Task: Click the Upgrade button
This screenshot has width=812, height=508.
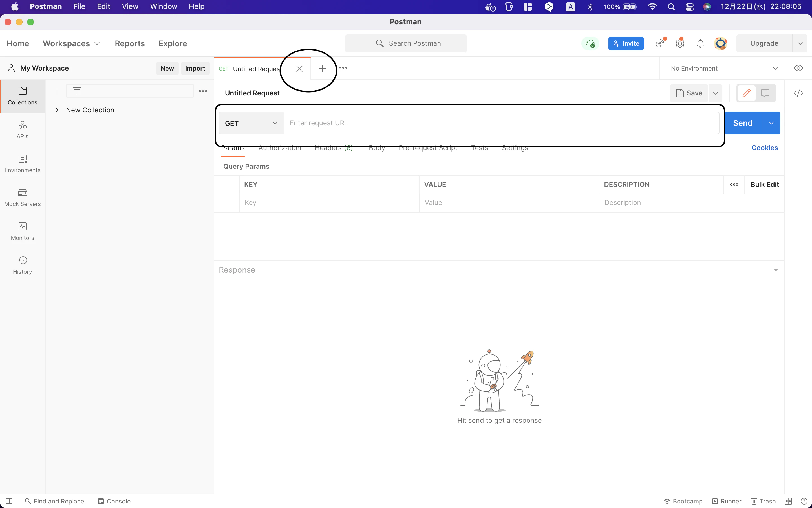Action: click(764, 43)
